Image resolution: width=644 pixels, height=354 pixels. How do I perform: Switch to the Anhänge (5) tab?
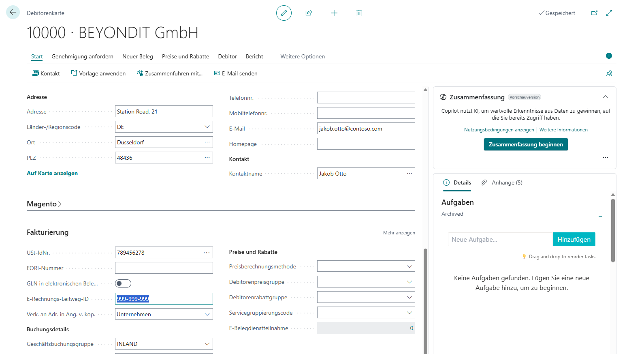point(502,182)
